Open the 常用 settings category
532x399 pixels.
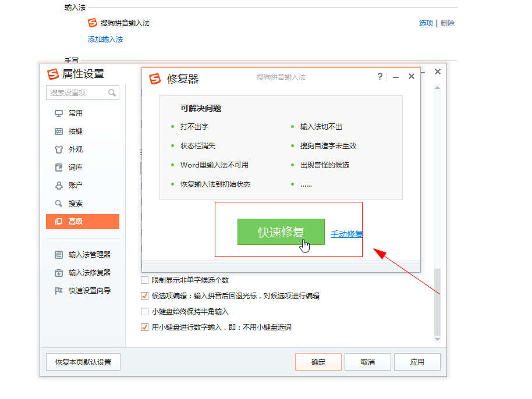pyautogui.click(x=83, y=113)
